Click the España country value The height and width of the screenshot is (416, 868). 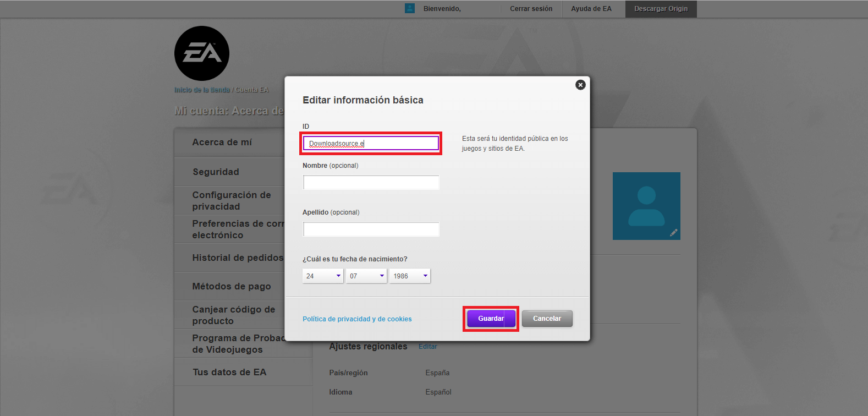click(437, 373)
